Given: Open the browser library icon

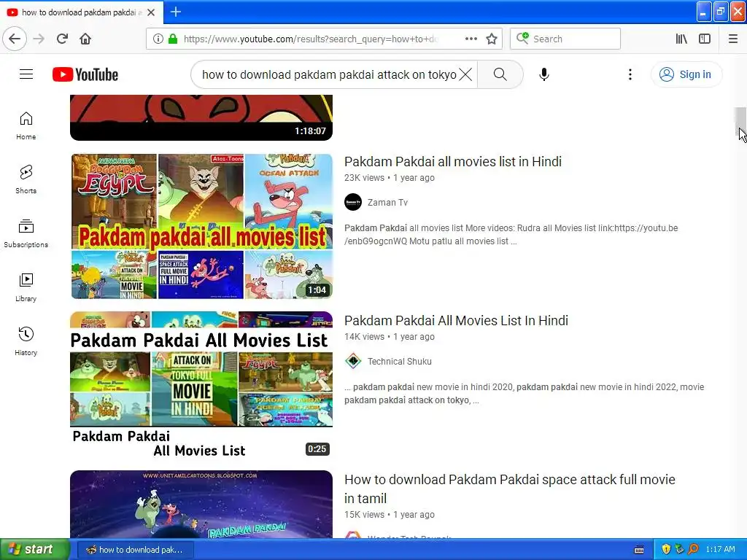Looking at the screenshot, I should coord(681,39).
